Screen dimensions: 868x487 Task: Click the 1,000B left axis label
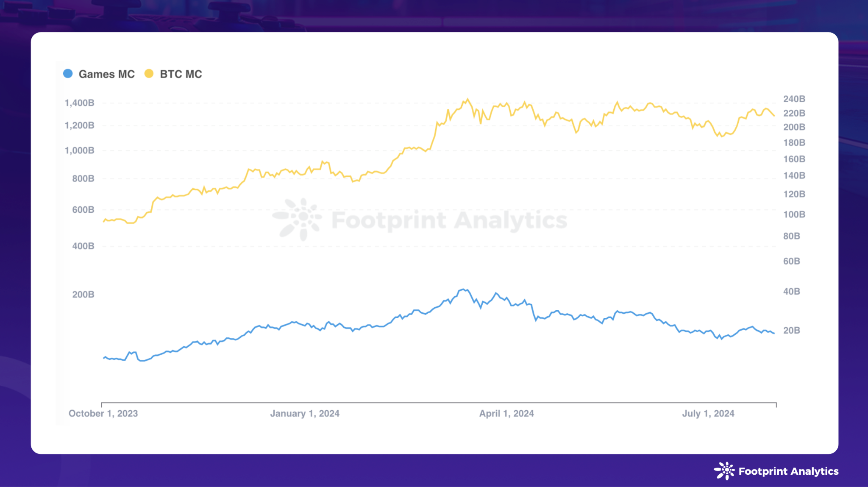pyautogui.click(x=79, y=150)
